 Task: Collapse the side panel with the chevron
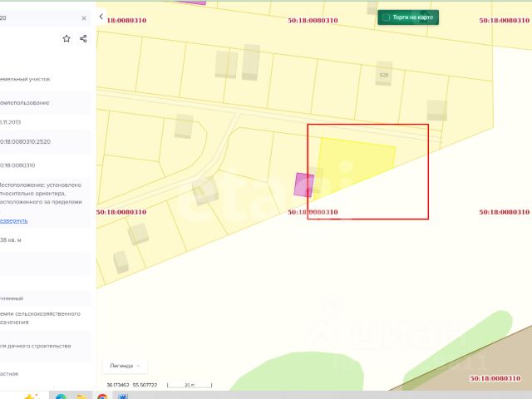pos(101,17)
